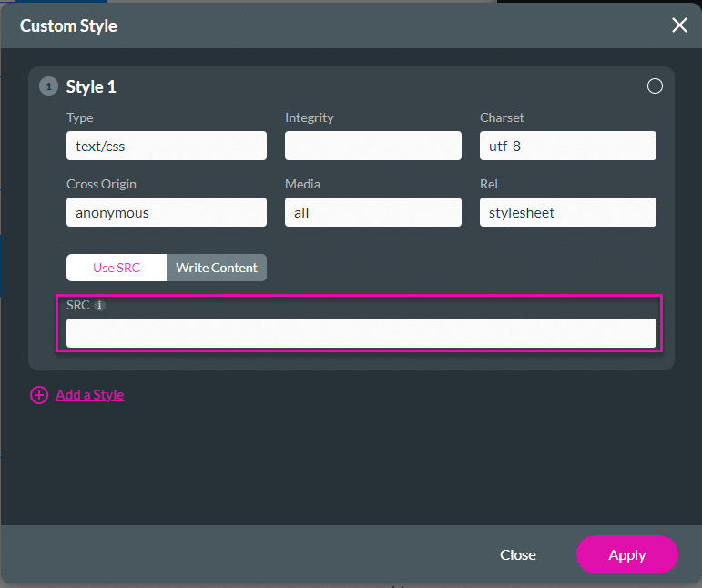The image size is (702, 588).
Task: Click the Custom Style dialog title
Action: tap(68, 25)
